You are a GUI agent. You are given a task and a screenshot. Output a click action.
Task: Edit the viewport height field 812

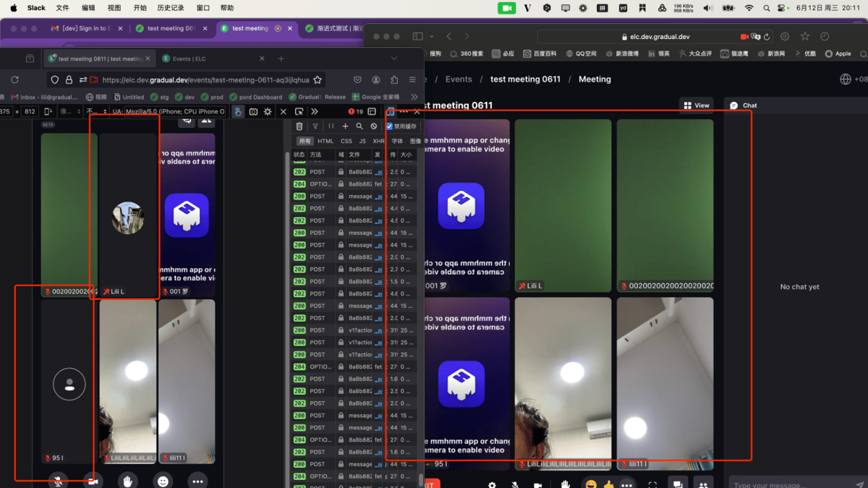point(30,112)
